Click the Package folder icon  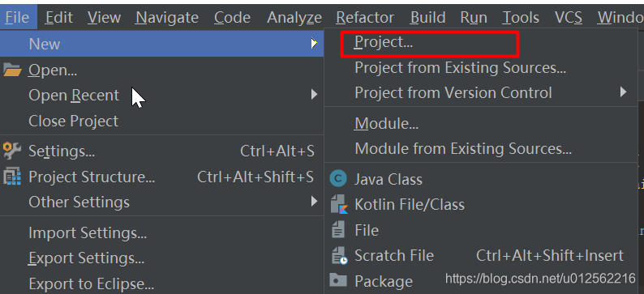[x=338, y=281]
